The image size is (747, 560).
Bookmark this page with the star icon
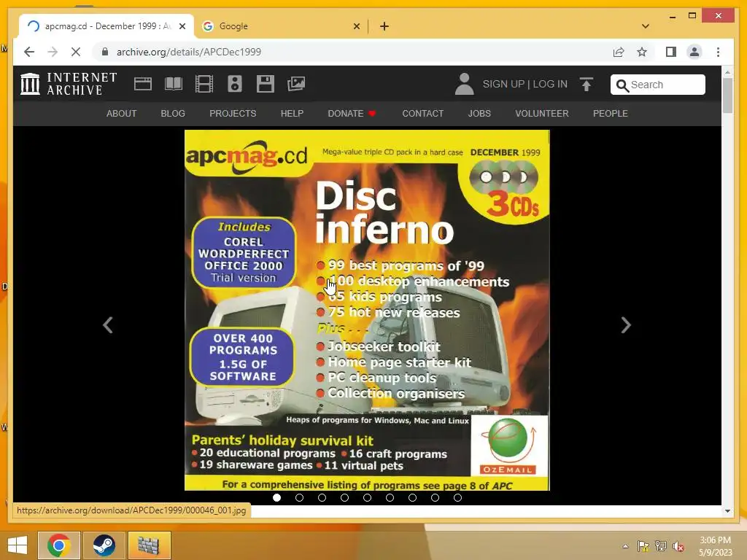642,52
